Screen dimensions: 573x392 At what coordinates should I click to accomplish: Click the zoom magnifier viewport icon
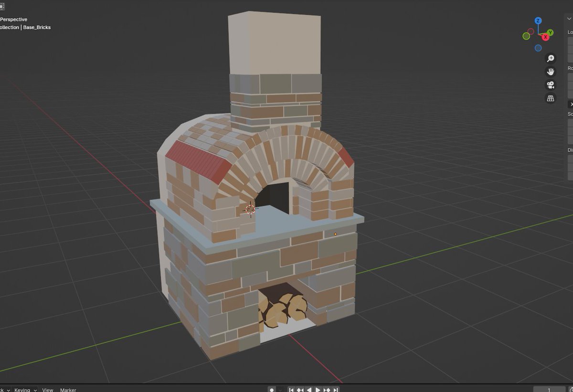click(551, 58)
